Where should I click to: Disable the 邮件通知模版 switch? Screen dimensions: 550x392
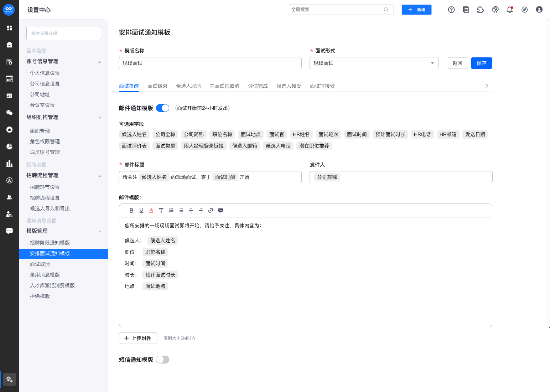(x=162, y=108)
